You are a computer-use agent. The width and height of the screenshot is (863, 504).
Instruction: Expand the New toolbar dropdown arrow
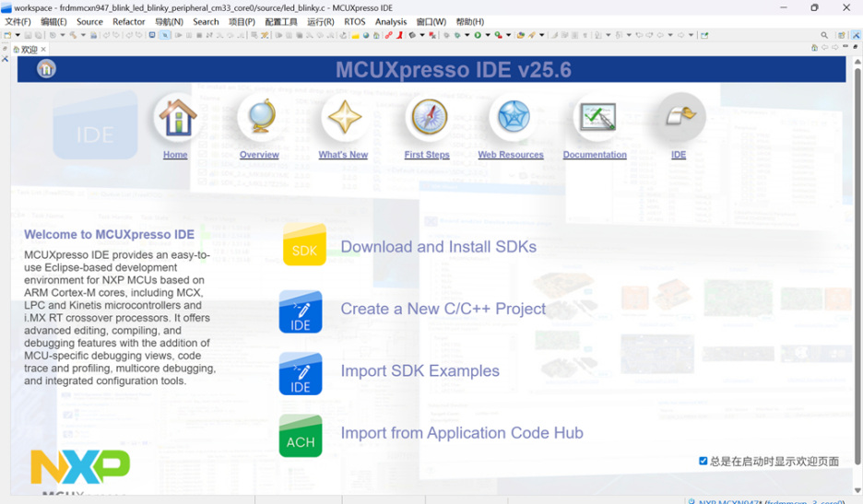coord(18,35)
